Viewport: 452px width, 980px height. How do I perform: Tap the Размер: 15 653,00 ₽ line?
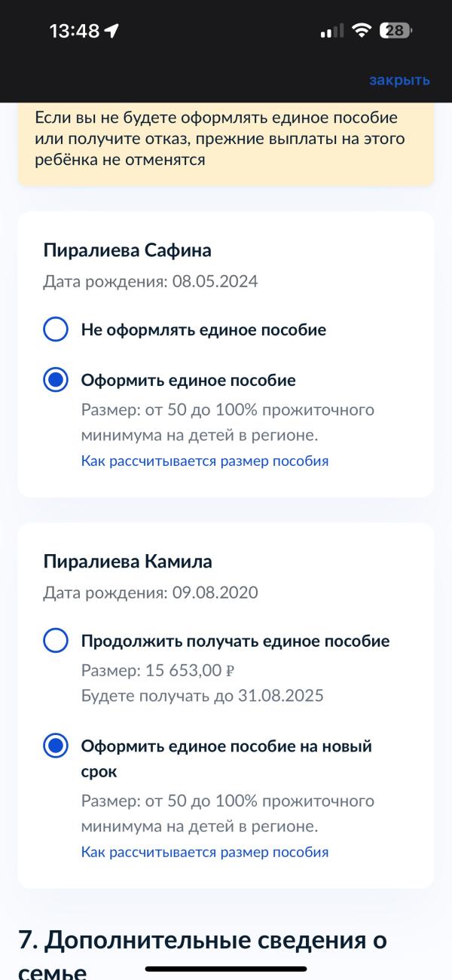coord(160,670)
